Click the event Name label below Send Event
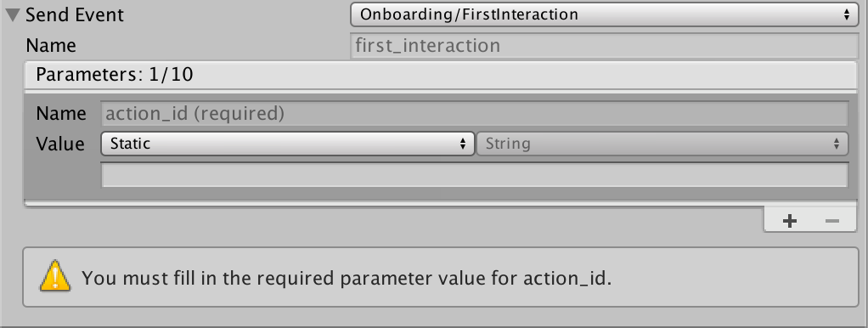868x328 pixels. click(x=51, y=45)
